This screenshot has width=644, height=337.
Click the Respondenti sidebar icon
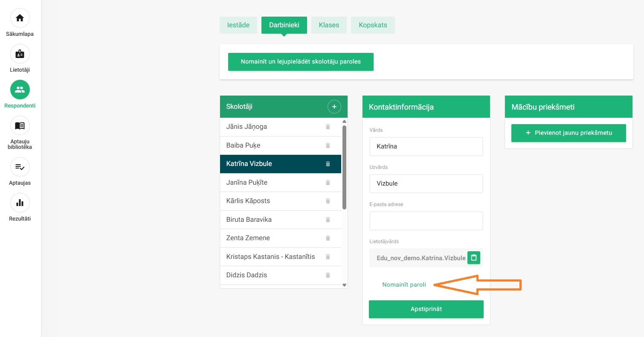point(20,90)
